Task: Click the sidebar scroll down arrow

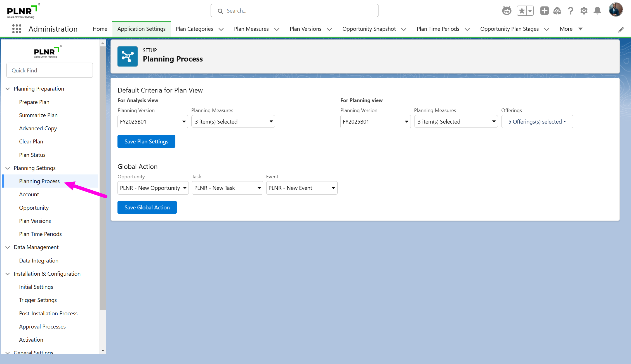Action: 103,351
